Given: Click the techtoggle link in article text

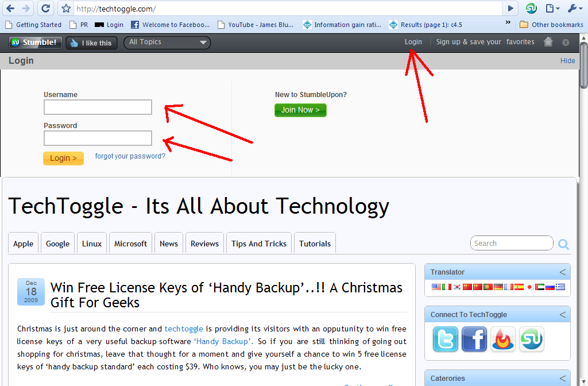Looking at the screenshot, I should 184,329.
